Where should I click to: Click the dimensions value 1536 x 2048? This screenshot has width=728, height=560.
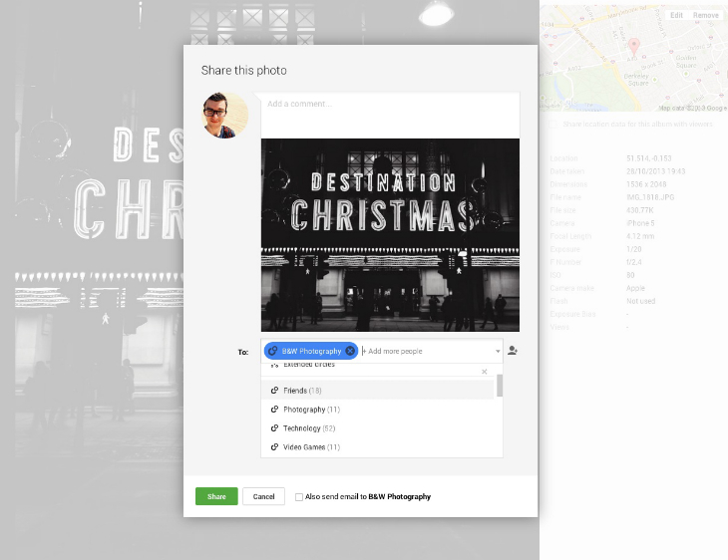[x=646, y=184]
